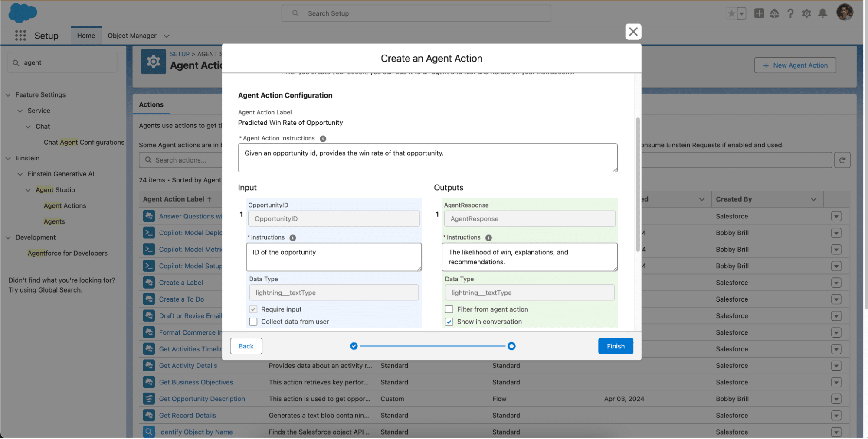The height and width of the screenshot is (439, 868).
Task: Click the Agent Action Instructions text area
Action: (x=427, y=158)
